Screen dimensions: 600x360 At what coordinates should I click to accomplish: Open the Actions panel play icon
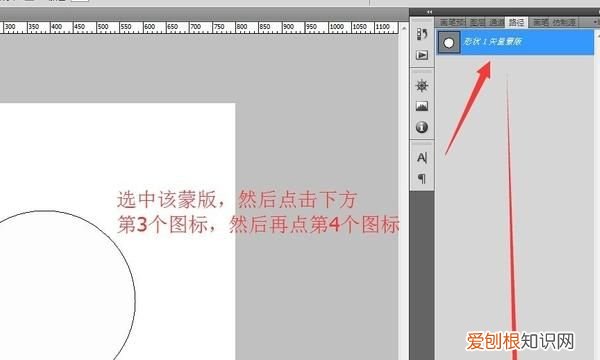click(422, 55)
